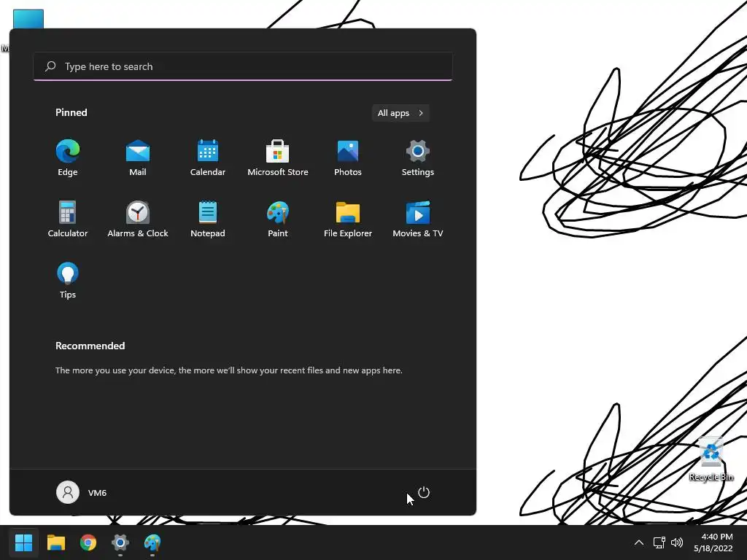This screenshot has width=747, height=560.
Task: Launch the Mail app
Action: tap(138, 158)
